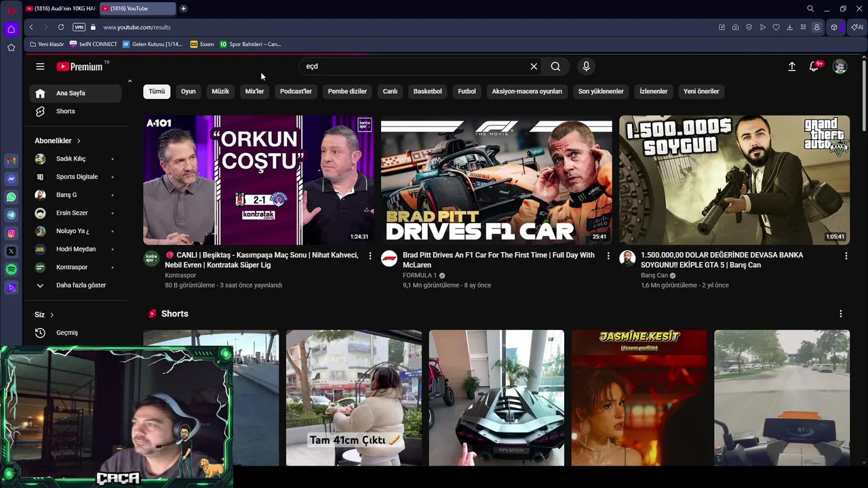Open the Opera main menu logo

coord(11,10)
